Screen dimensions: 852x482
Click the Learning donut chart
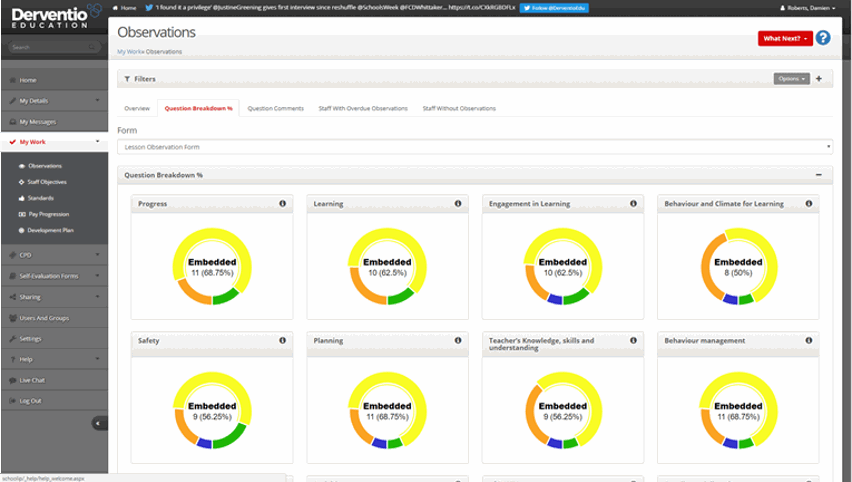click(x=387, y=266)
